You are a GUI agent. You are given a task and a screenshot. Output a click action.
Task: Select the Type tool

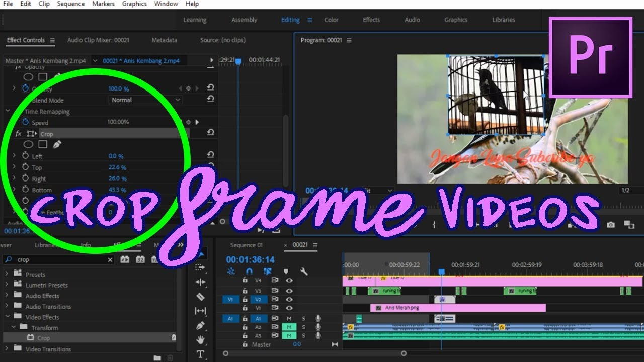(x=200, y=354)
